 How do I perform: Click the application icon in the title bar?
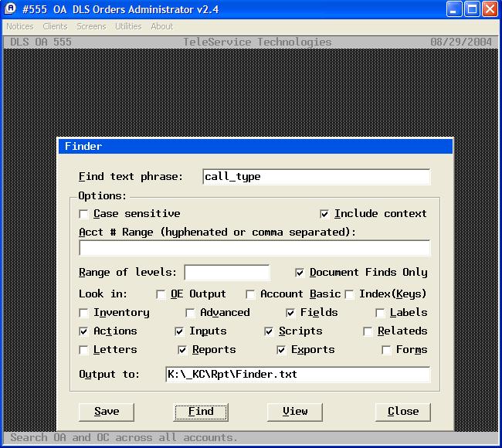pos(10,8)
